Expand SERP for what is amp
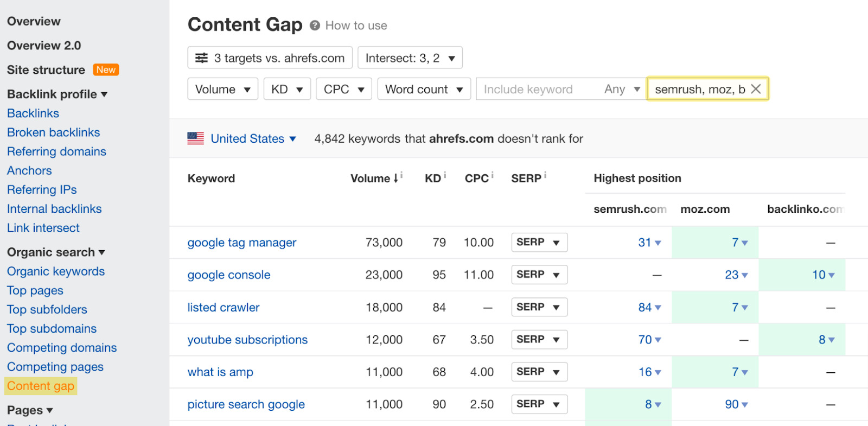868x426 pixels. coord(539,372)
